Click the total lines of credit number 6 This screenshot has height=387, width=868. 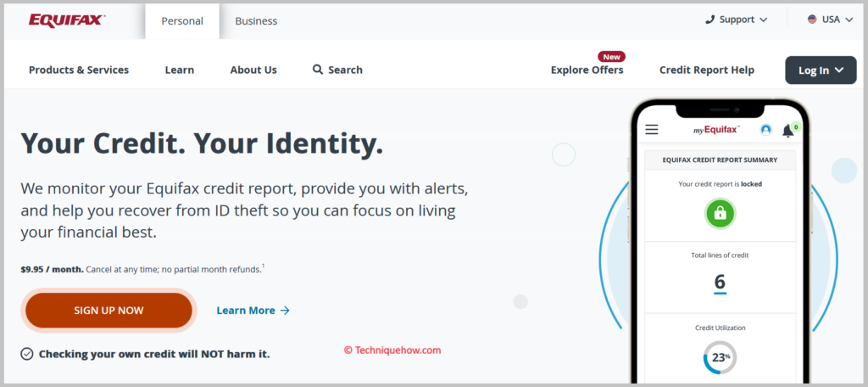point(720,283)
